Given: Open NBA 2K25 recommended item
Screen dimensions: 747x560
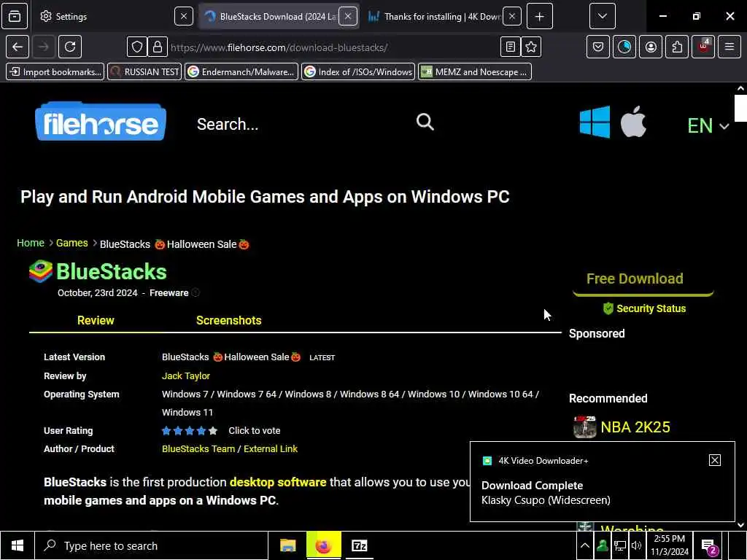Looking at the screenshot, I should pyautogui.click(x=635, y=427).
